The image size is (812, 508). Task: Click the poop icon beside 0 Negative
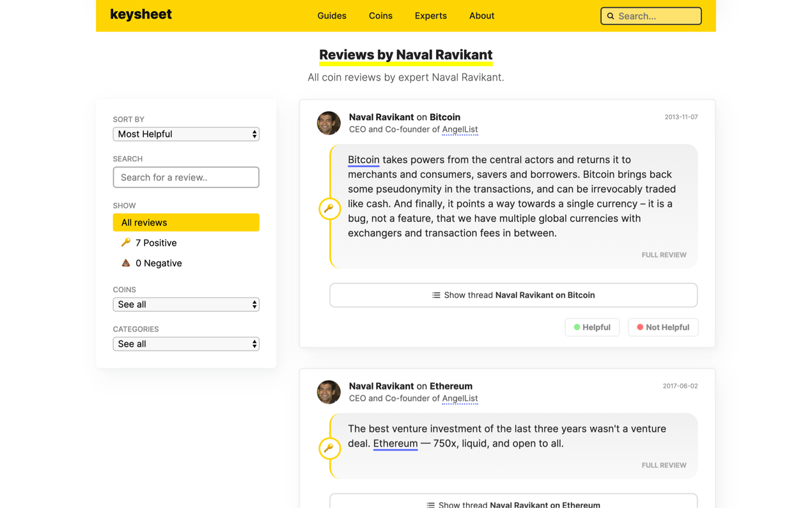click(126, 263)
